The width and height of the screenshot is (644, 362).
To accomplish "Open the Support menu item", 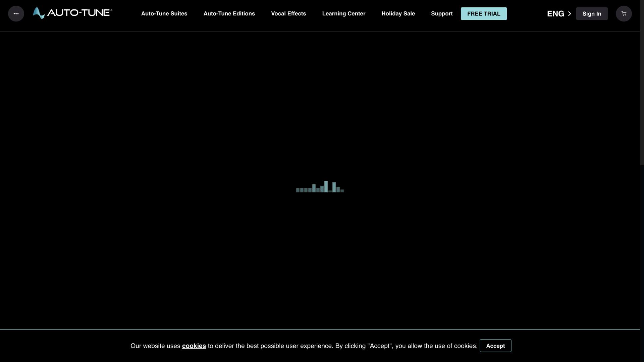I will point(442,14).
